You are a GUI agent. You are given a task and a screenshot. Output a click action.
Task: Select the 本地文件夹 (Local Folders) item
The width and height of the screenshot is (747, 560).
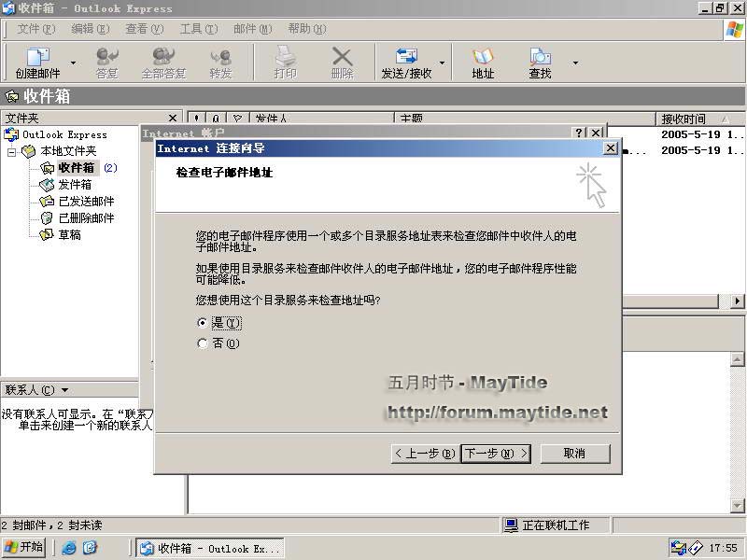68,151
